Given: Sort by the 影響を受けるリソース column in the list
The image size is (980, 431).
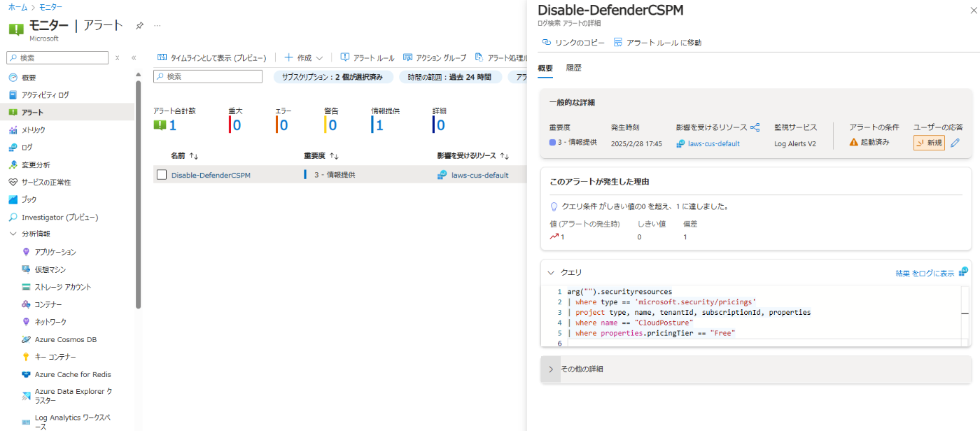Looking at the screenshot, I should coord(504,156).
